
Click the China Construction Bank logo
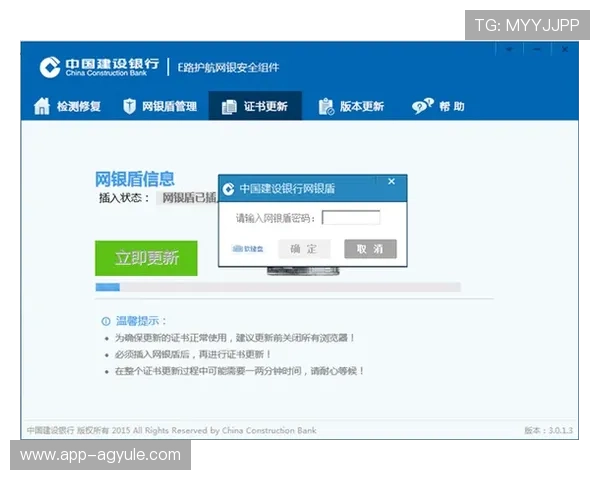99,67
